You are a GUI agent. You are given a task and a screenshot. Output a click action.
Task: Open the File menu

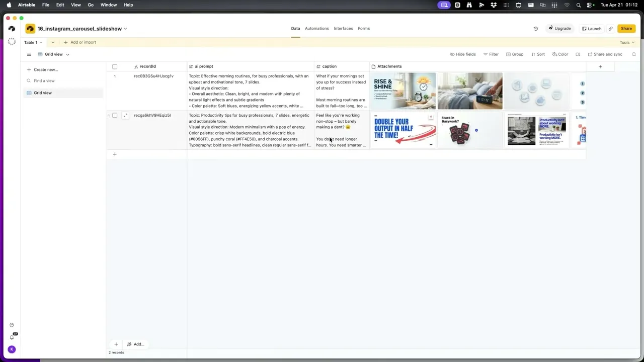[x=46, y=5]
